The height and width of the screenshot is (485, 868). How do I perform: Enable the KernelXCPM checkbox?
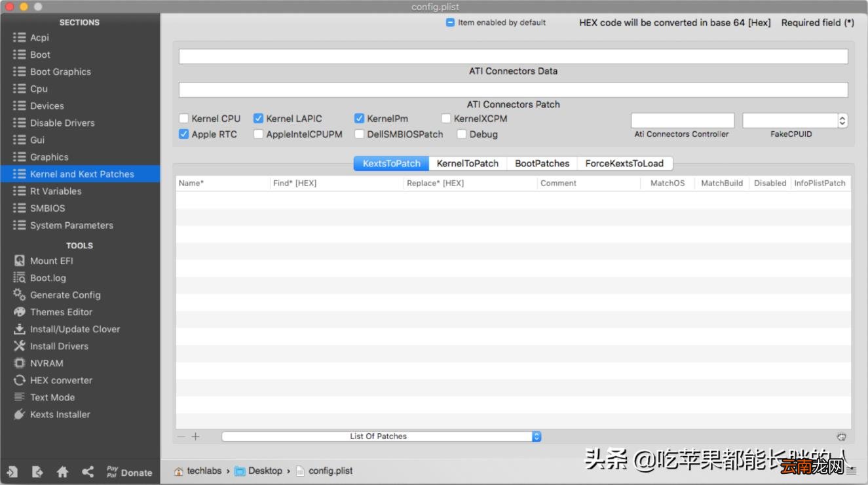click(x=446, y=119)
